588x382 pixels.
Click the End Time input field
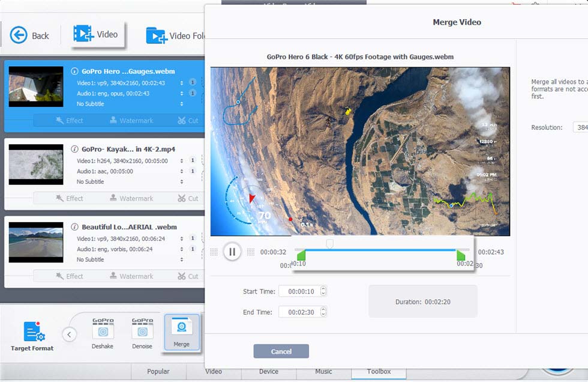click(300, 311)
